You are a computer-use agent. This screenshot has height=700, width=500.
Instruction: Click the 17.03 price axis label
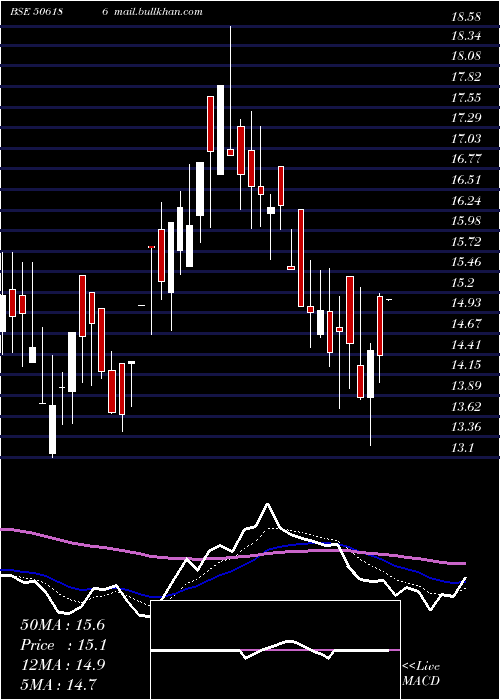click(466, 139)
